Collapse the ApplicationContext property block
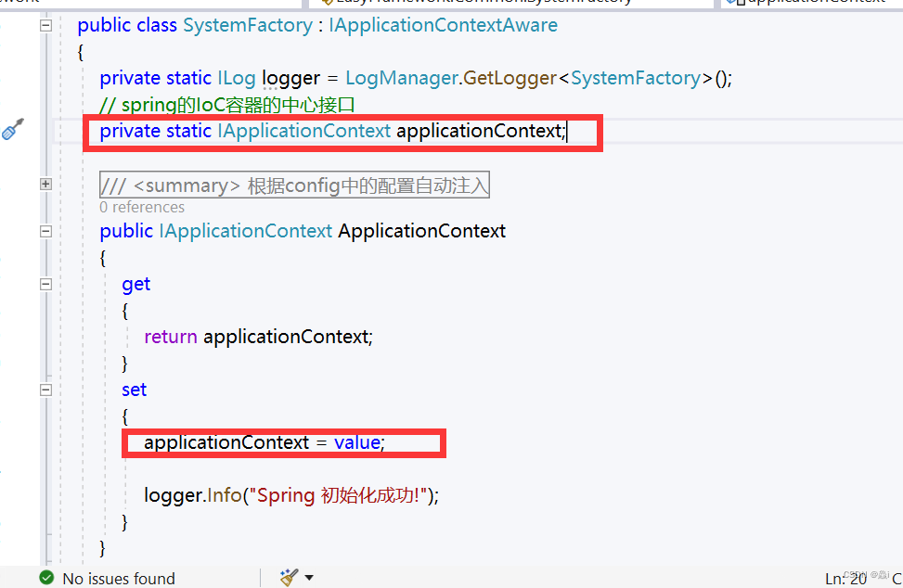 [x=45, y=231]
